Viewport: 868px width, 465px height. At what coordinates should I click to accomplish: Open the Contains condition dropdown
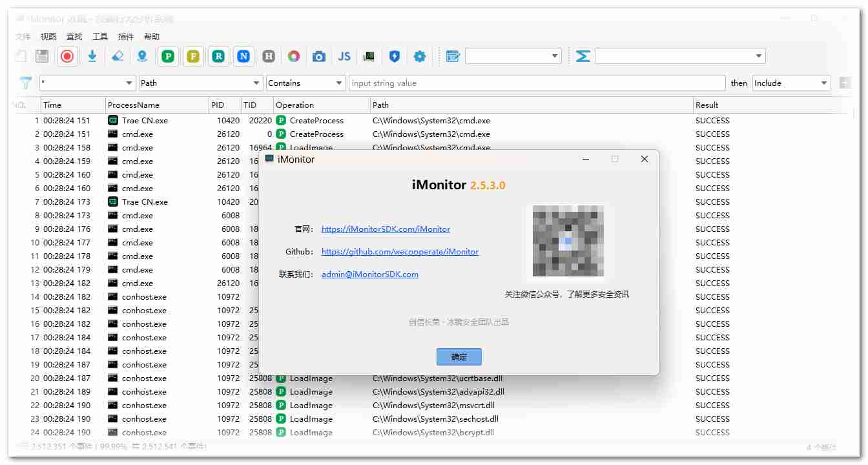coord(305,83)
